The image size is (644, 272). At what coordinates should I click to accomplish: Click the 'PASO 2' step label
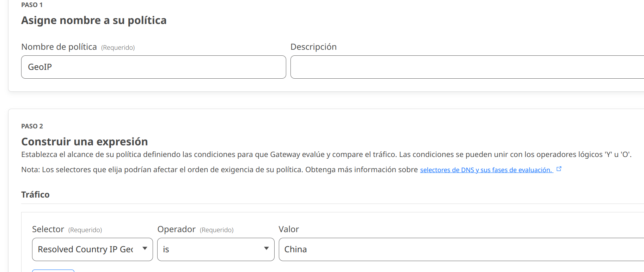coord(32,126)
